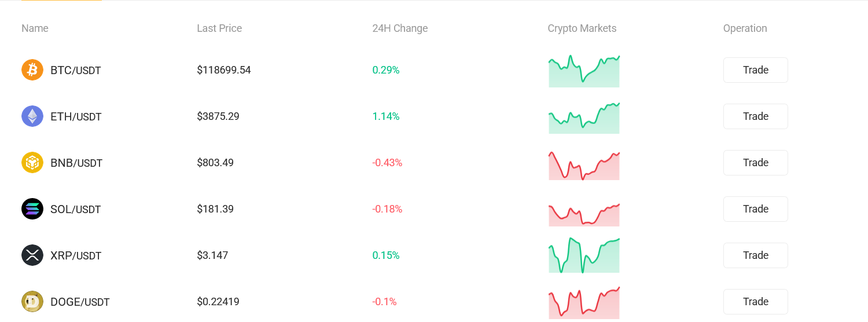Viewport: 868px width, 322px height.
Task: Click the Ethereum coin icon
Action: [32, 116]
